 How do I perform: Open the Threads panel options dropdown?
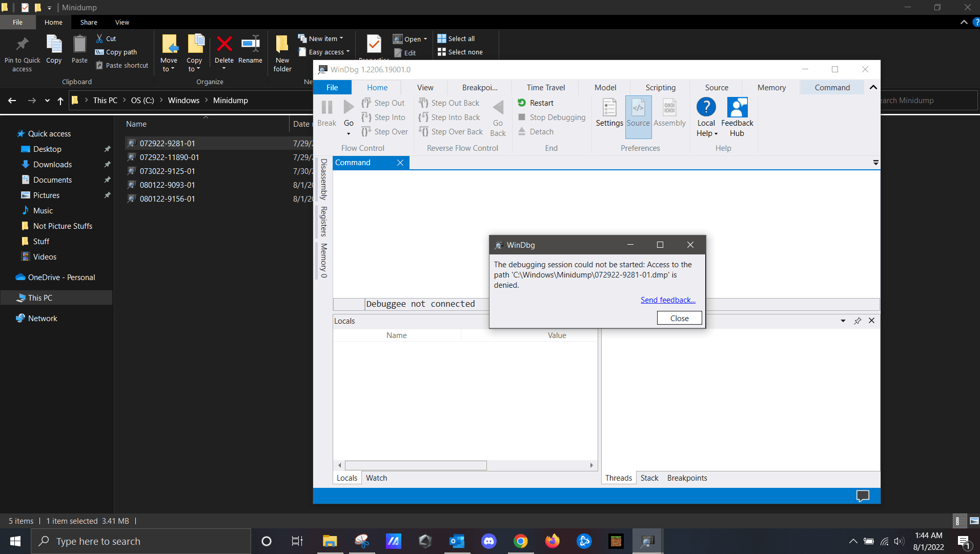843,321
